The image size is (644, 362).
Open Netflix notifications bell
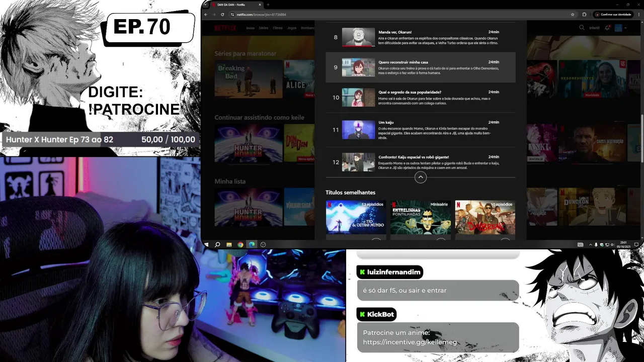(x=607, y=28)
